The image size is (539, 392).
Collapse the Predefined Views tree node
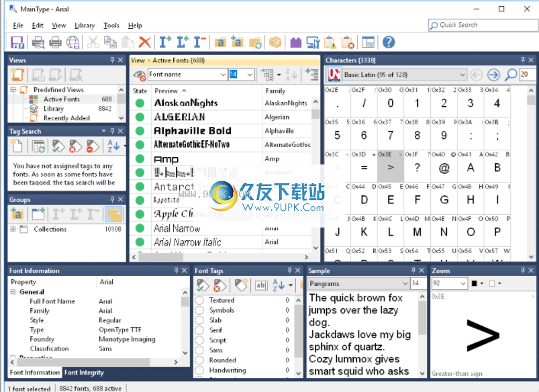point(13,89)
